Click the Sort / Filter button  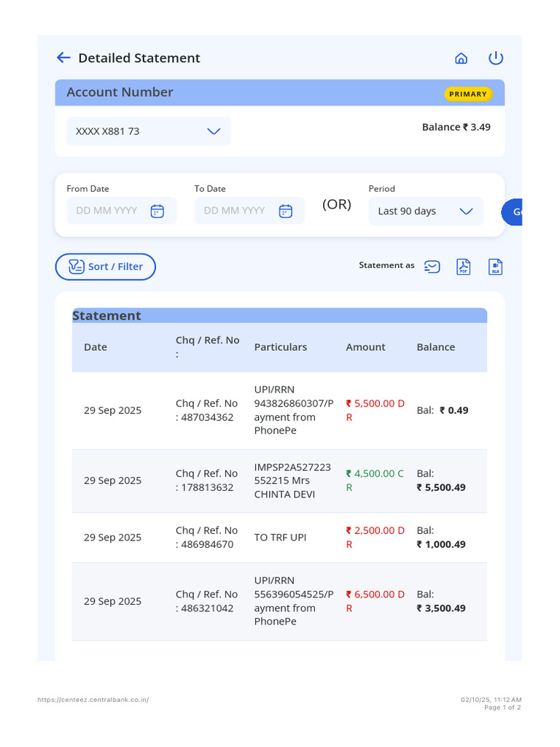coord(105,266)
